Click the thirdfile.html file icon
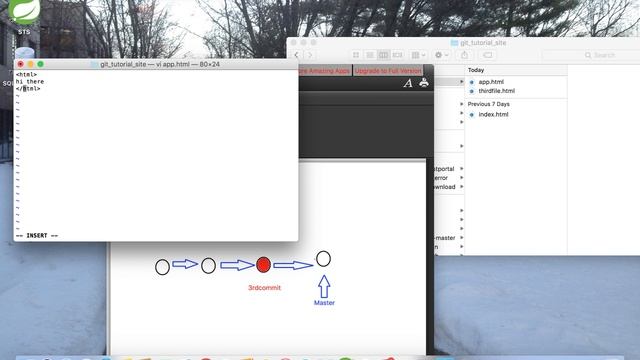Screen dimensions: 640x360 tap(472, 91)
